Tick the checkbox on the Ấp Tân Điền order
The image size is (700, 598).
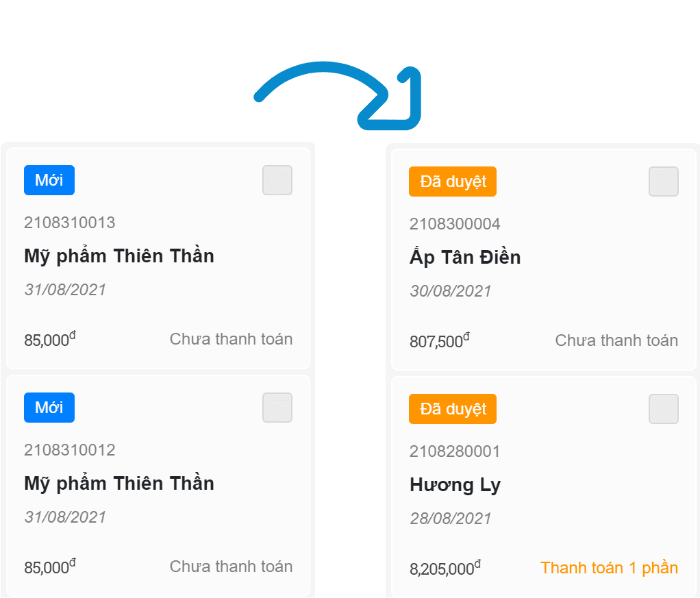pos(663,182)
